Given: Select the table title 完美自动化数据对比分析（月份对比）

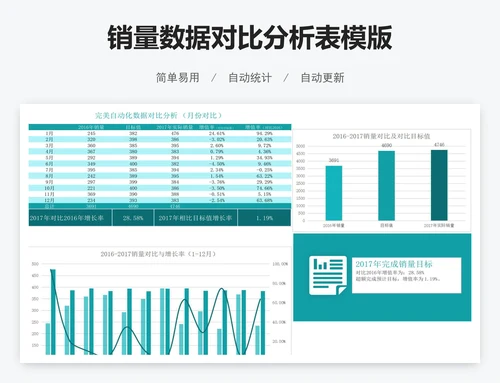Looking at the screenshot, I should coord(158,115).
